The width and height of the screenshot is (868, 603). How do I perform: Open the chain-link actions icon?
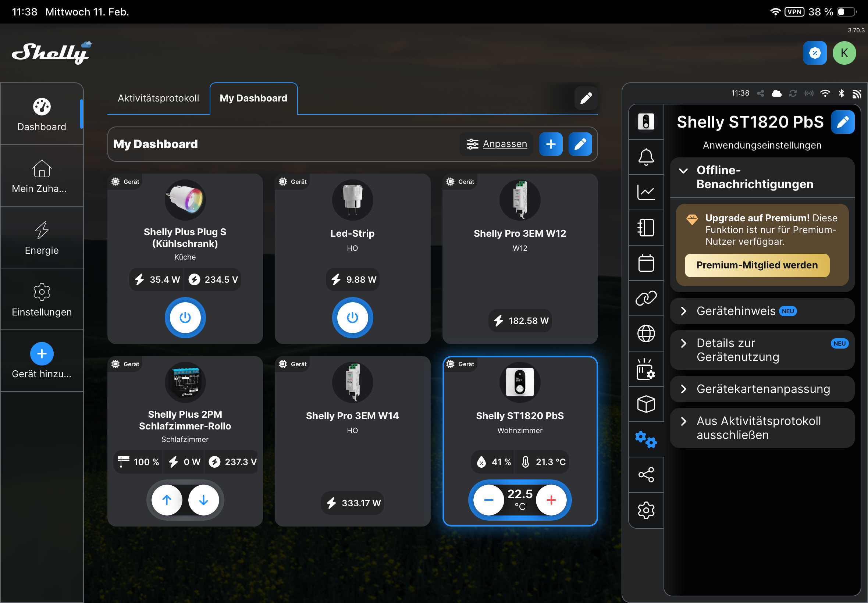(x=646, y=298)
